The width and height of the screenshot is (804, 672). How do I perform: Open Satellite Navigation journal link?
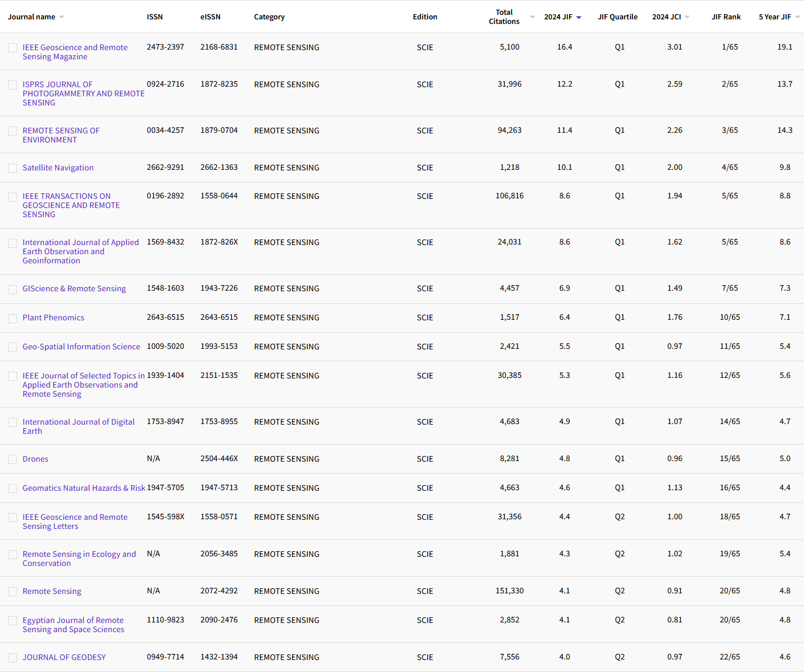(58, 168)
